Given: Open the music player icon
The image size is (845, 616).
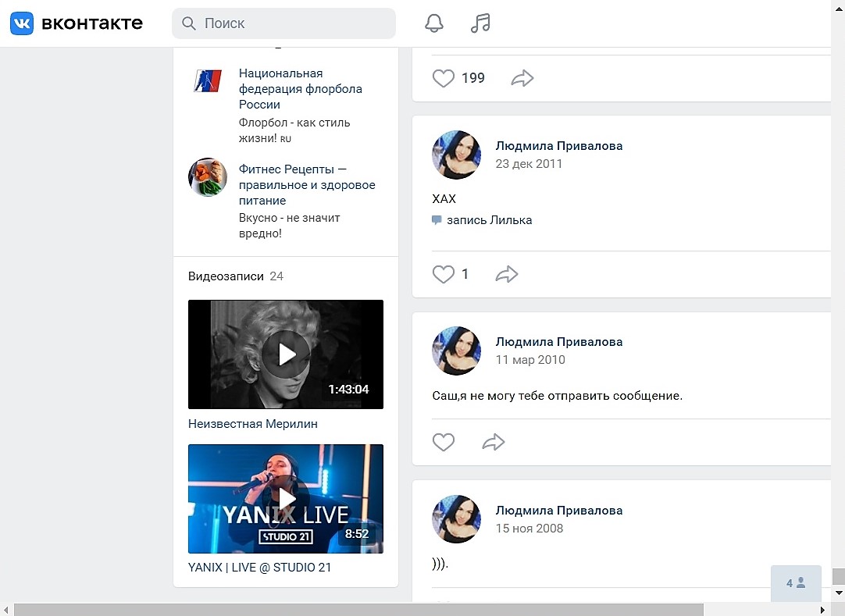Looking at the screenshot, I should [x=480, y=23].
